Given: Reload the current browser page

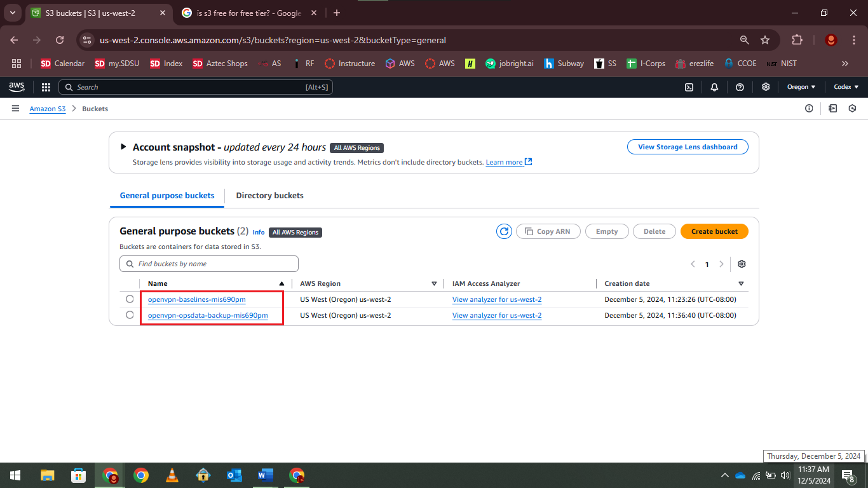Looking at the screenshot, I should point(60,40).
